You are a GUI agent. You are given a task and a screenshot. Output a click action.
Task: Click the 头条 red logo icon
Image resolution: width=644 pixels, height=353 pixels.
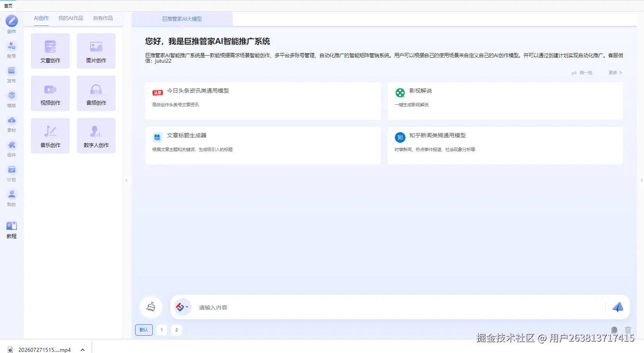(157, 93)
